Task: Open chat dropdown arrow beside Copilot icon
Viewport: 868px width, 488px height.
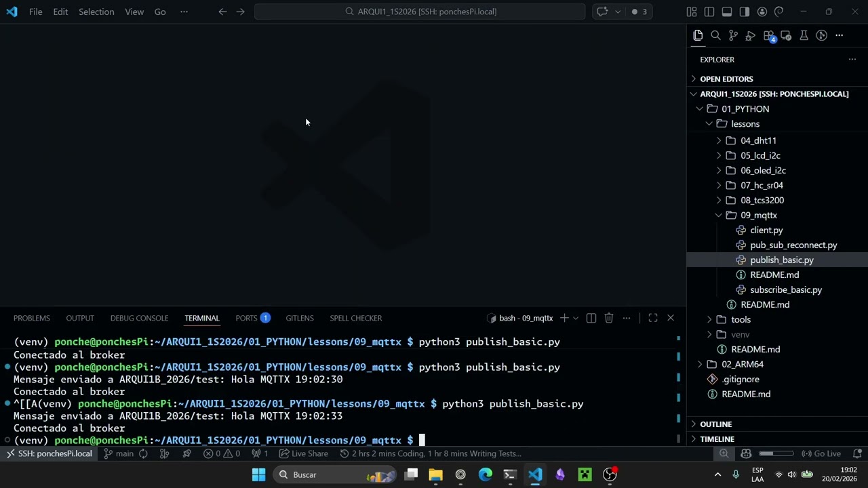Action: (x=617, y=12)
